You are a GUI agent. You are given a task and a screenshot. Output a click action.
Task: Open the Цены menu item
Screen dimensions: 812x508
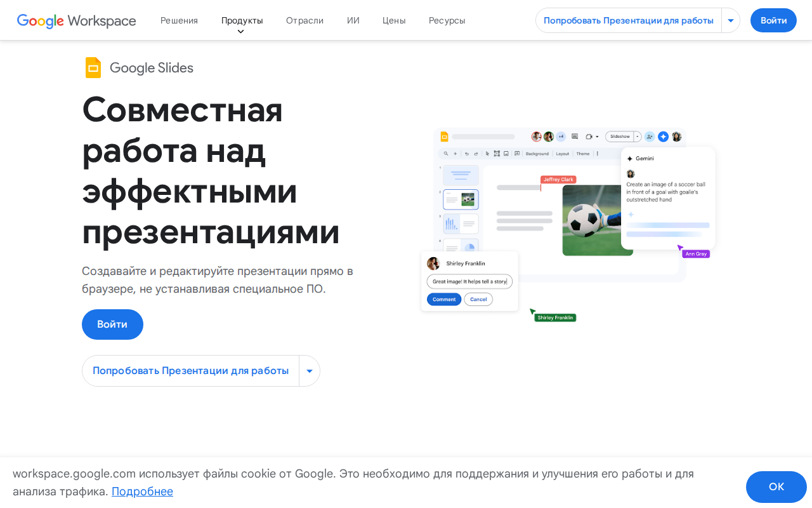pos(394,20)
